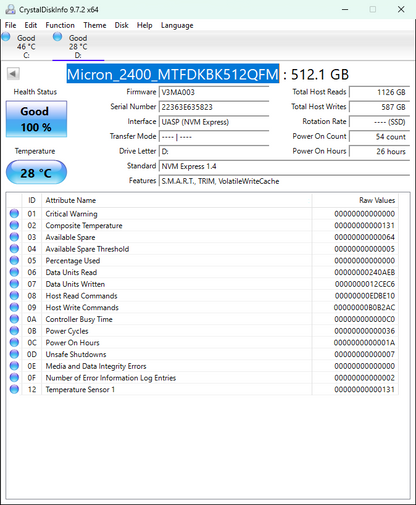Open the Language menu
This screenshot has width=416, height=505.
(x=177, y=25)
